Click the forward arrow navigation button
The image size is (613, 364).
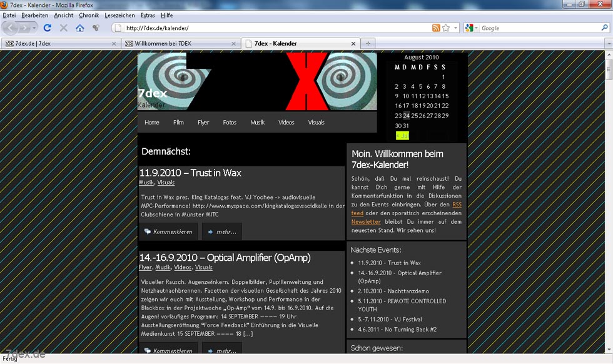[x=24, y=28]
